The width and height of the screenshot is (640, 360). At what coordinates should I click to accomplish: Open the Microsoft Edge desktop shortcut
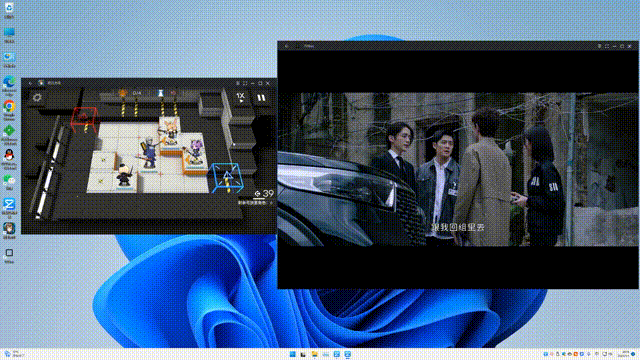(9, 82)
